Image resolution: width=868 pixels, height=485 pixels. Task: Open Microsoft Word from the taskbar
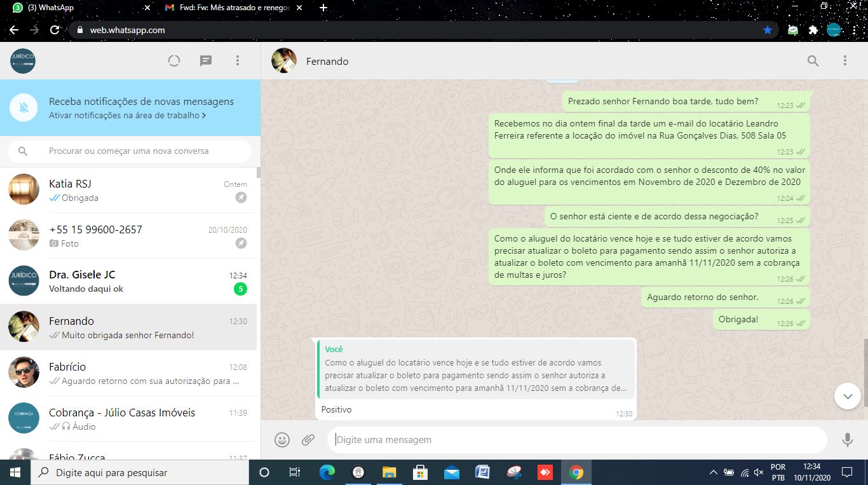pyautogui.click(x=482, y=472)
